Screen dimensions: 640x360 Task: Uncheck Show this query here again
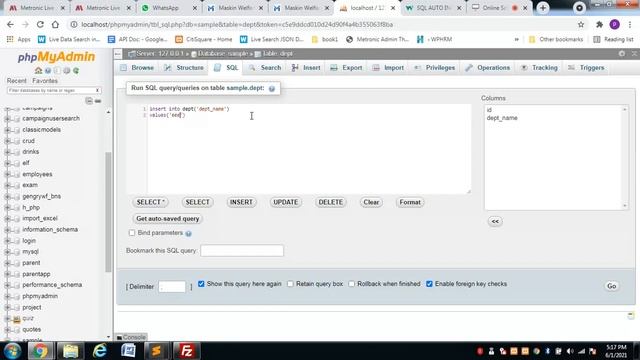click(x=201, y=284)
